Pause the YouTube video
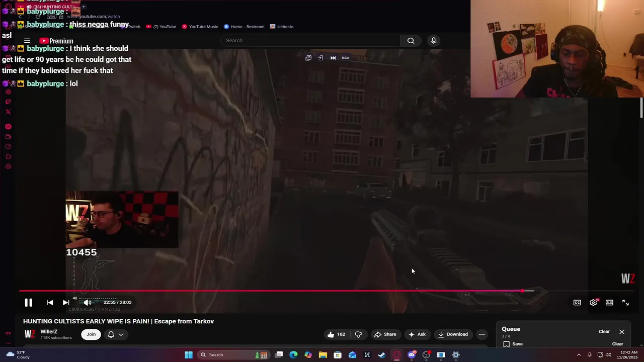The image size is (644, 362). click(28, 302)
